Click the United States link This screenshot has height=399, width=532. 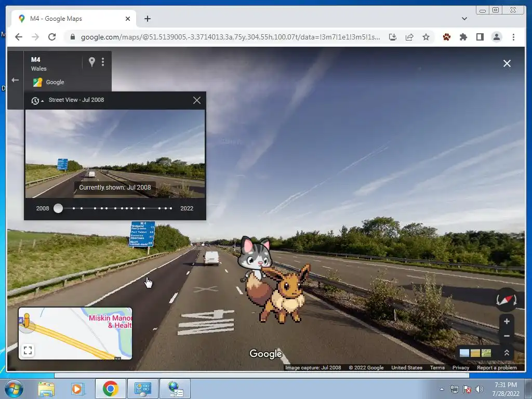pos(406,367)
